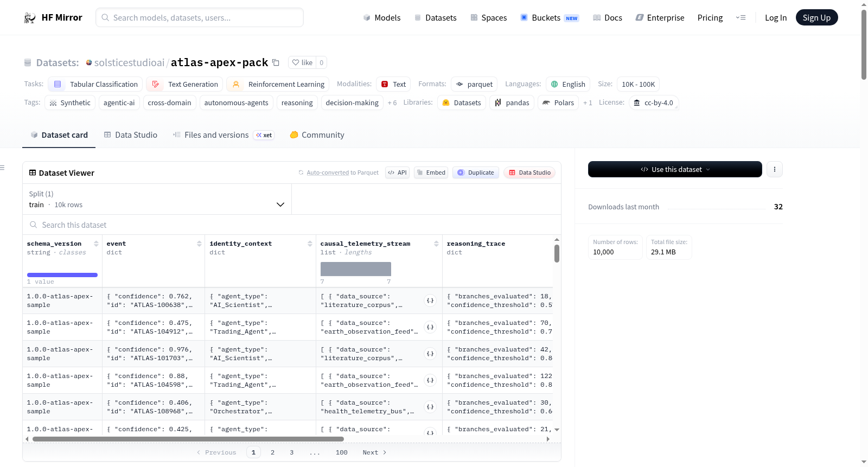Focus the Search models, datasets, users field
The image size is (868, 467).
coord(200,17)
